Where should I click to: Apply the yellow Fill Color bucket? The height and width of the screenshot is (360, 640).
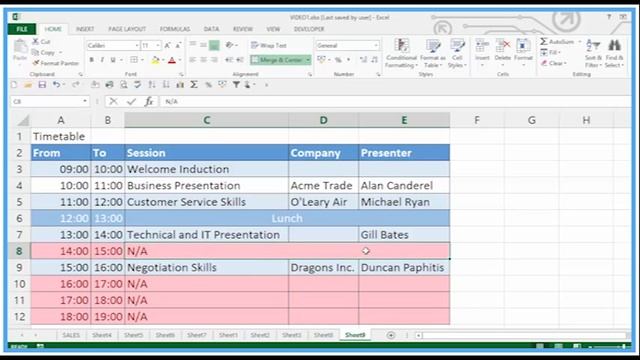(x=155, y=60)
